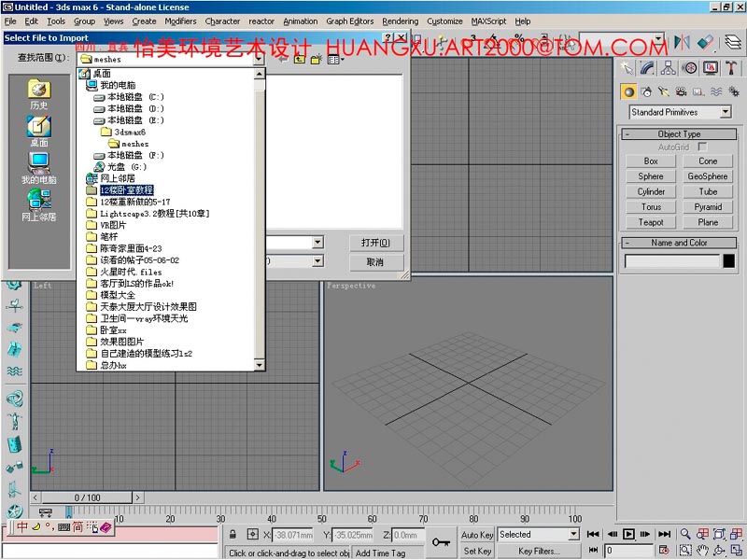Click the Align tool in main toolbar
This screenshot has width=747, height=560.
[705, 43]
